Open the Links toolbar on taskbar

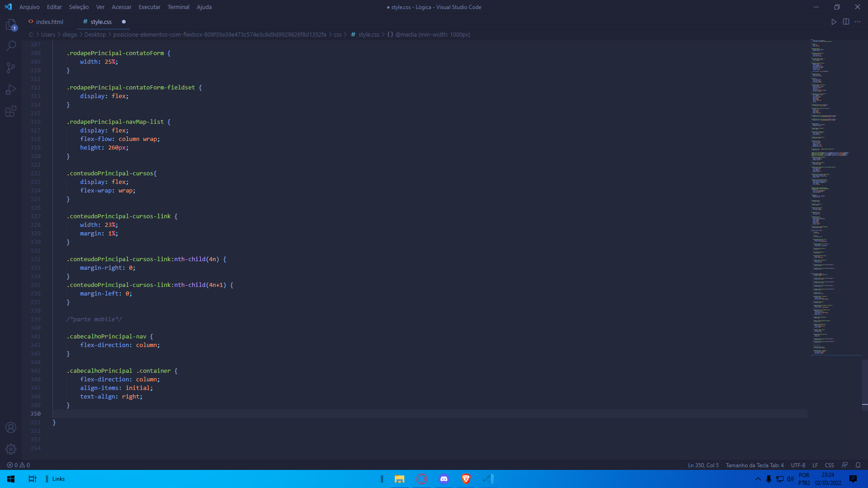point(58,479)
